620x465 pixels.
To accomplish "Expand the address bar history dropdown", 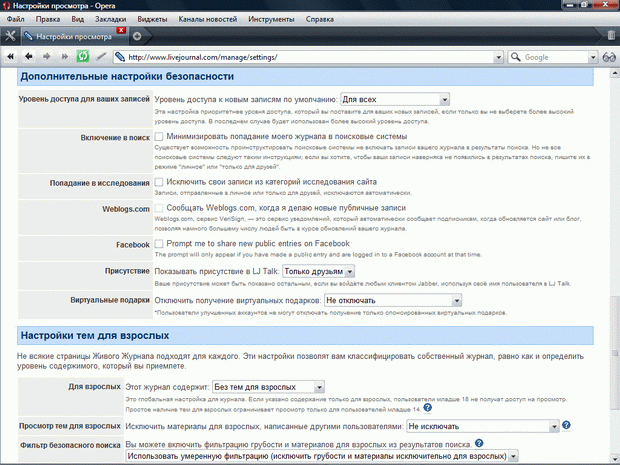I will click(498, 57).
